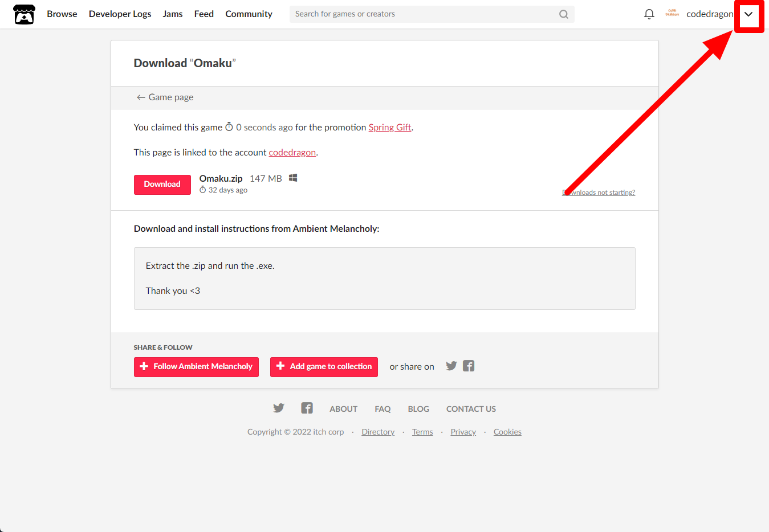Screen dimensions: 769x532
Task: Add game to collection
Action: pyautogui.click(x=324, y=367)
